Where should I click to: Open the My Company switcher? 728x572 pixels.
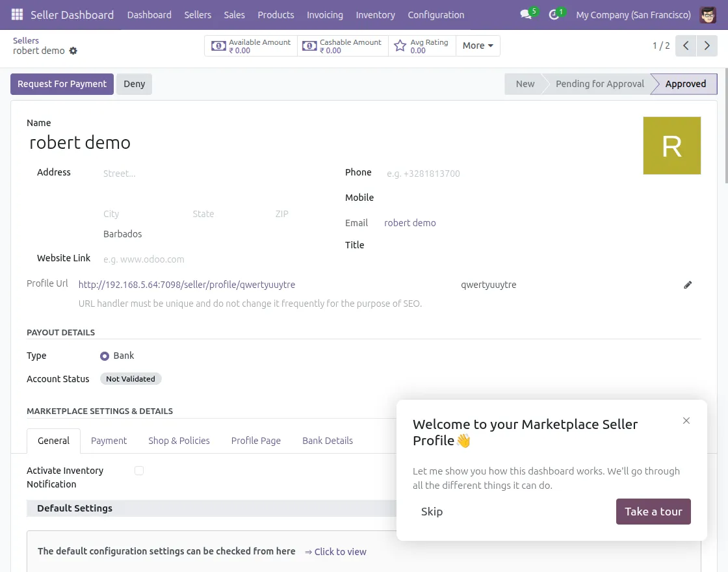(633, 14)
